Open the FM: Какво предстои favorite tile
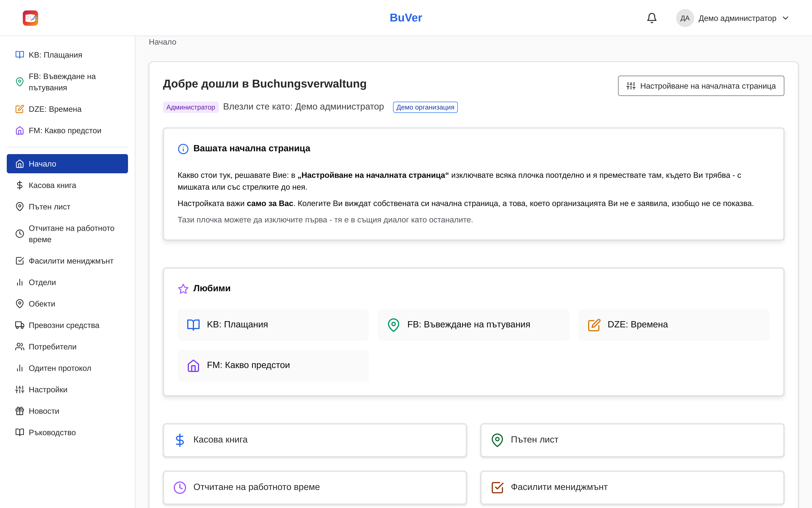 coord(273,365)
